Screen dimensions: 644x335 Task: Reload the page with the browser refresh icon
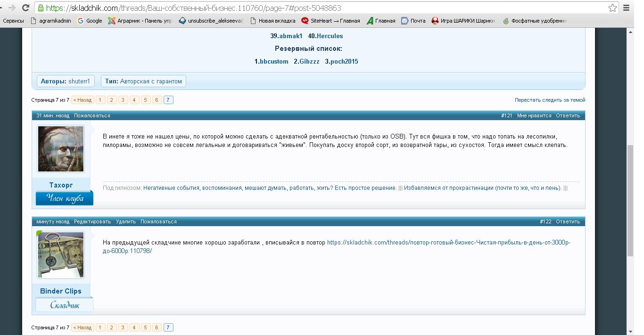tap(26, 8)
